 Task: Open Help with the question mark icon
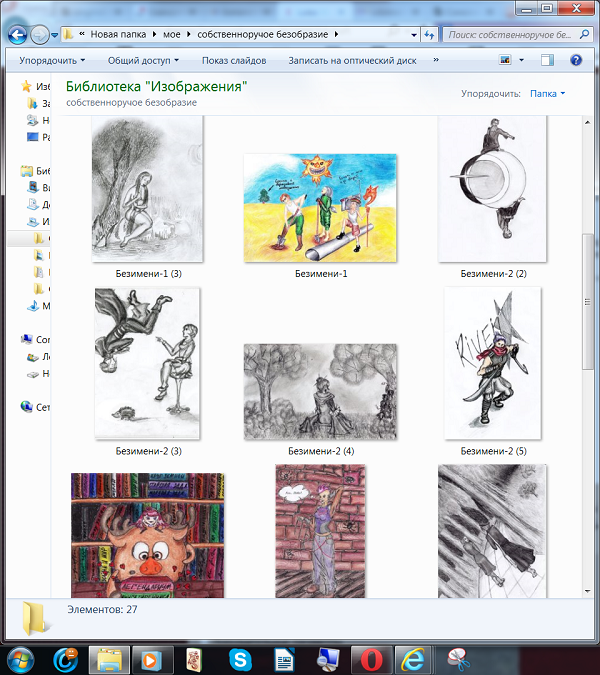pyautogui.click(x=576, y=60)
